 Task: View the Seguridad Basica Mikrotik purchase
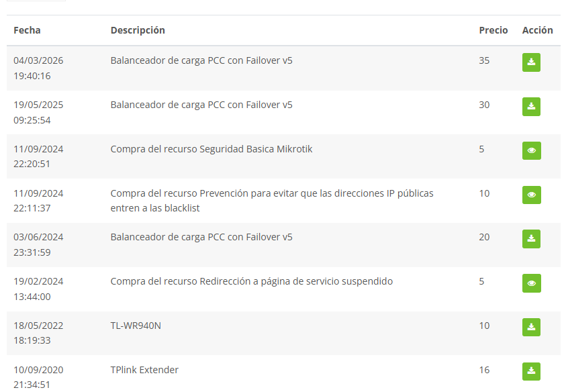(531, 151)
